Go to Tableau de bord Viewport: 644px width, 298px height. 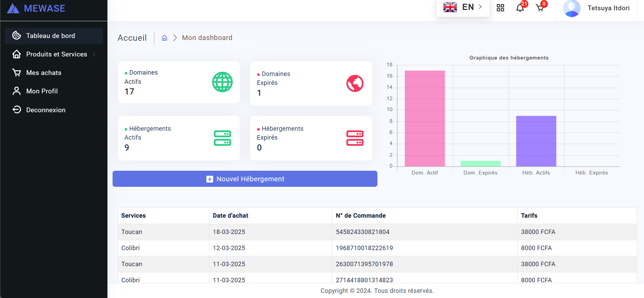(x=50, y=36)
